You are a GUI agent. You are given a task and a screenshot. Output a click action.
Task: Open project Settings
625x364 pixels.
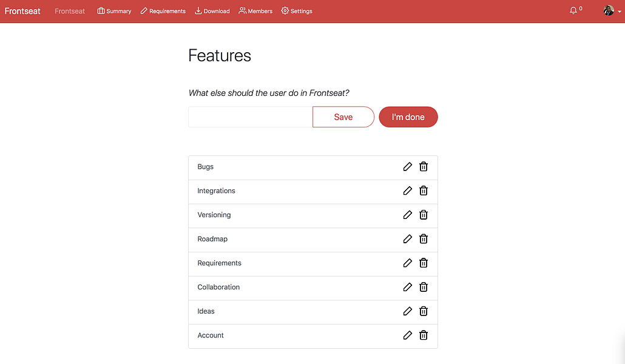[x=297, y=11]
